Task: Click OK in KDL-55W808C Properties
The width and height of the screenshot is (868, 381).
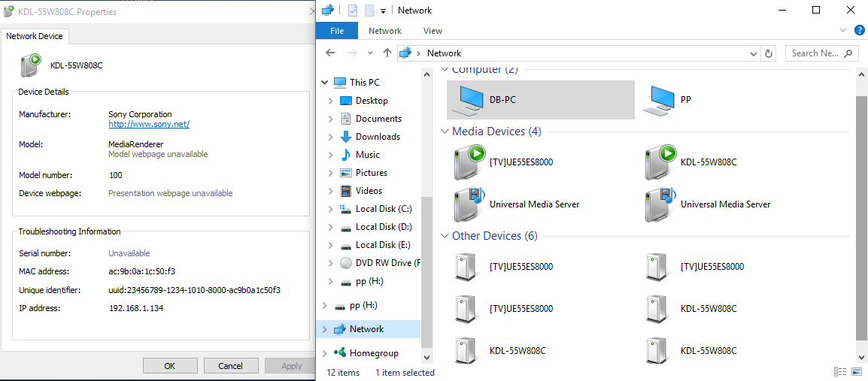Action: pyautogui.click(x=170, y=365)
